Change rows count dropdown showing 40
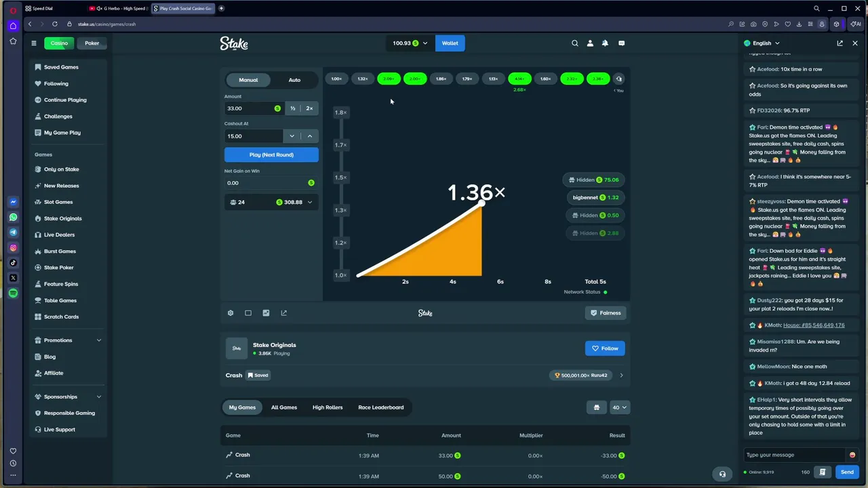 pos(620,407)
